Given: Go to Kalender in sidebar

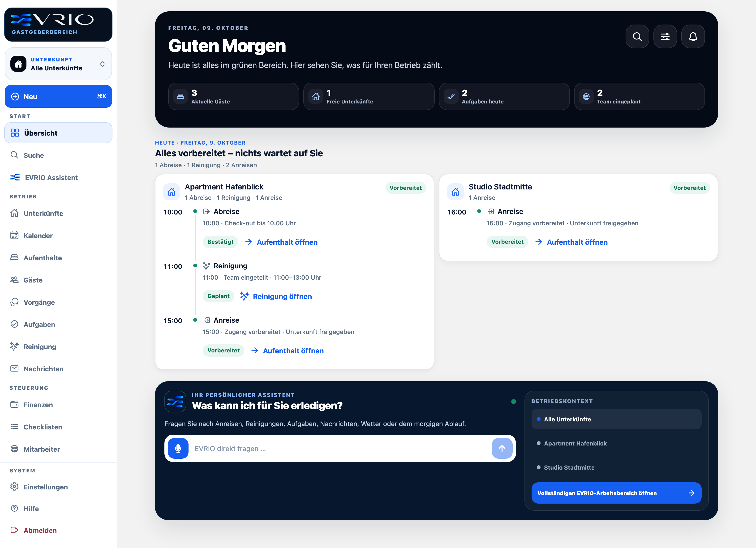Looking at the screenshot, I should point(58,236).
